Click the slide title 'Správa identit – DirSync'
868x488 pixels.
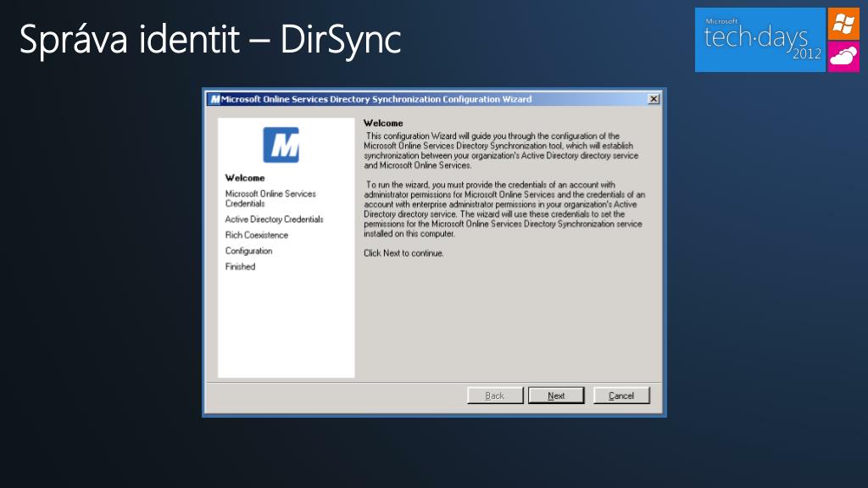tap(210, 39)
